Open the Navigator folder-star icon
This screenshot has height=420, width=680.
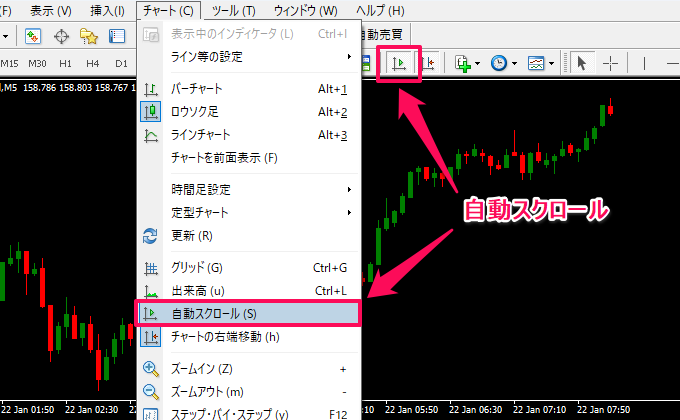89,36
